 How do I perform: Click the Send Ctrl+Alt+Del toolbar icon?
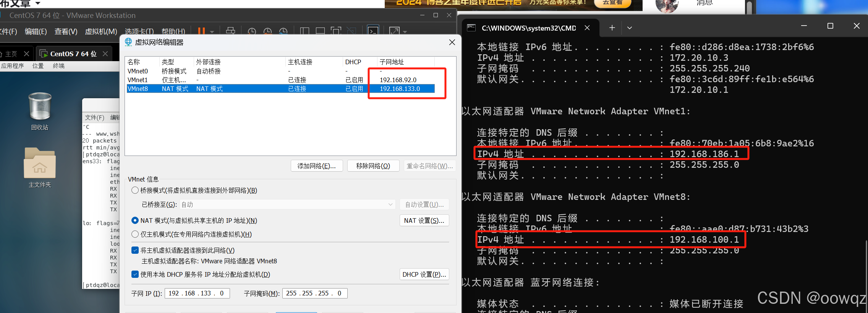pos(230,31)
